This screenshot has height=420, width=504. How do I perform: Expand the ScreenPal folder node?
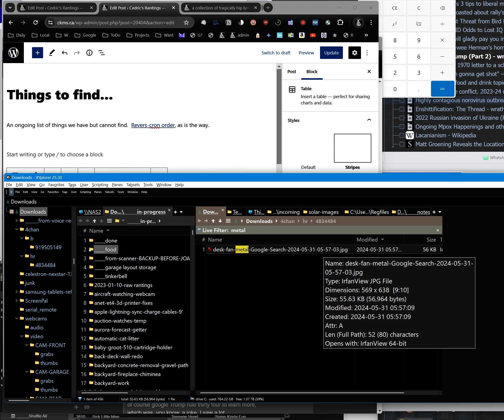coord(17,301)
